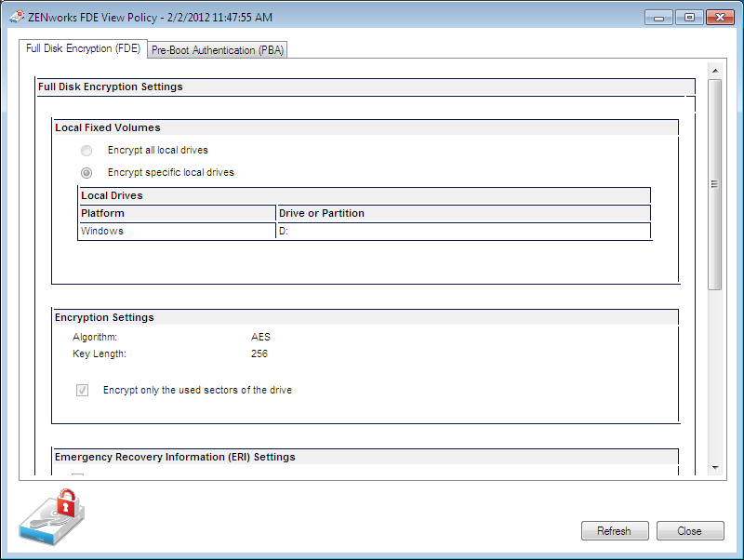
Task: Select the D: drive table cell
Action: [x=463, y=232]
